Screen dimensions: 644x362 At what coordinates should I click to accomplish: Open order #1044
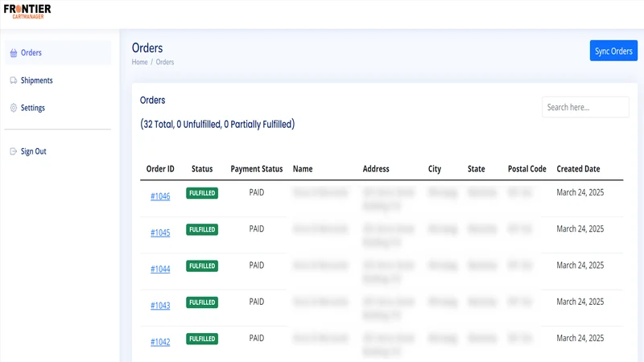160,269
